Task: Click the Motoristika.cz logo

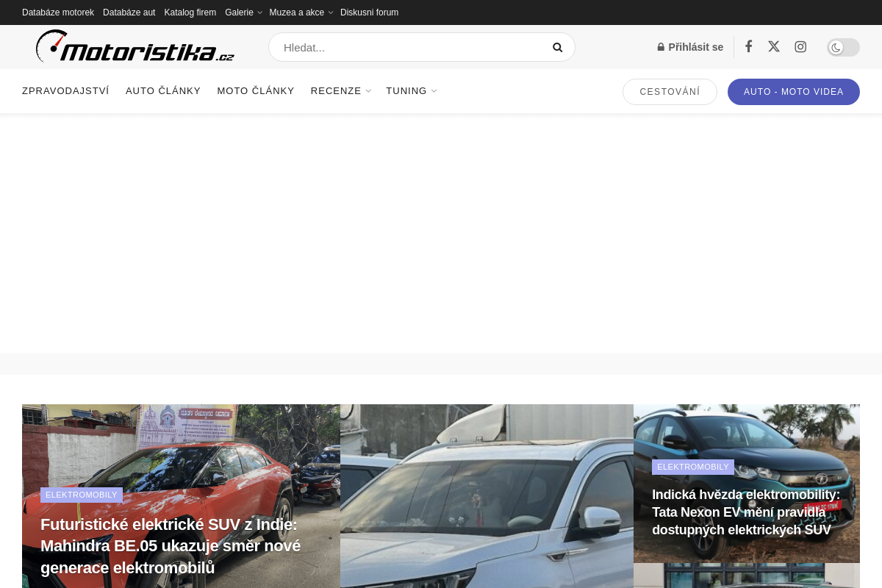Action: (135, 47)
